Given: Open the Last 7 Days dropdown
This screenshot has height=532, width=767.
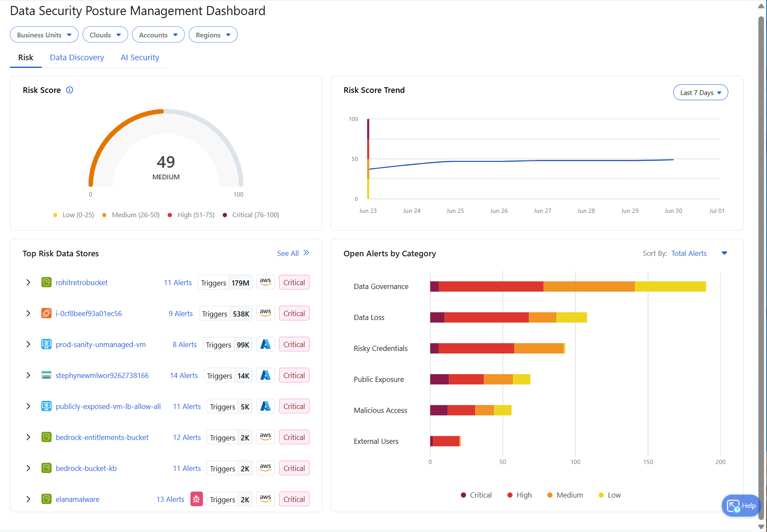Looking at the screenshot, I should (x=700, y=92).
